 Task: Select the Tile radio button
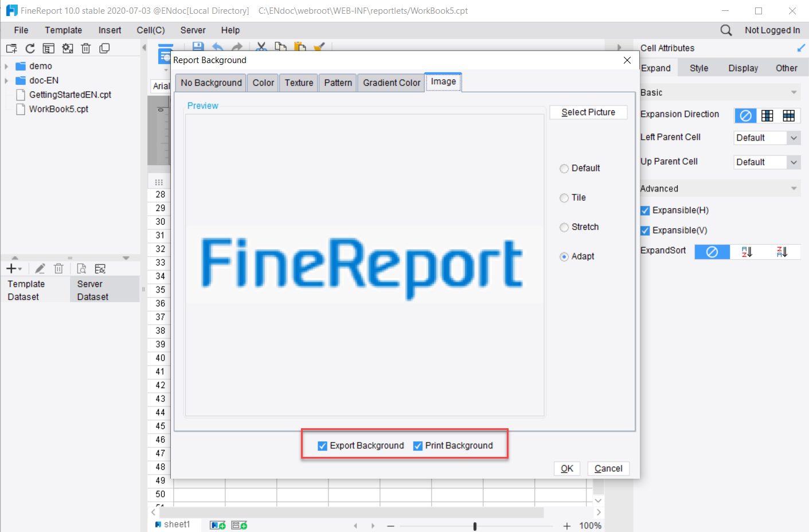tap(564, 198)
